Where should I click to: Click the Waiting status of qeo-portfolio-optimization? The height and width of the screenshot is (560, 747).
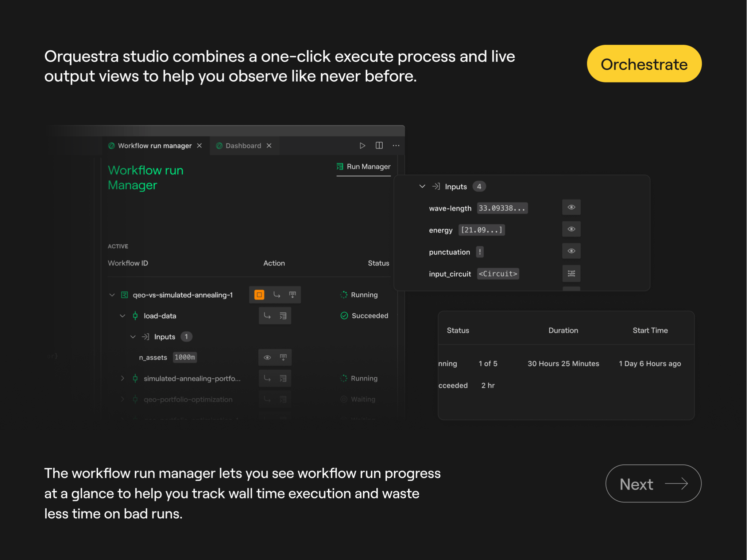(x=358, y=399)
